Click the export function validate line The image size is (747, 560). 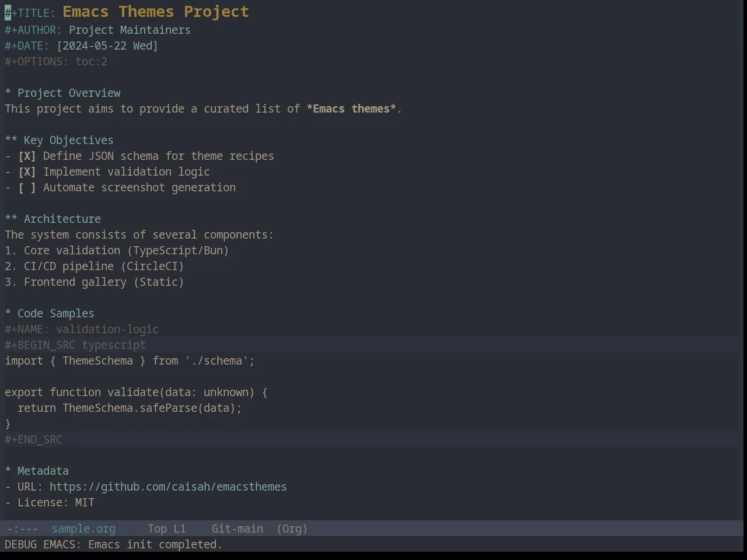(136, 393)
